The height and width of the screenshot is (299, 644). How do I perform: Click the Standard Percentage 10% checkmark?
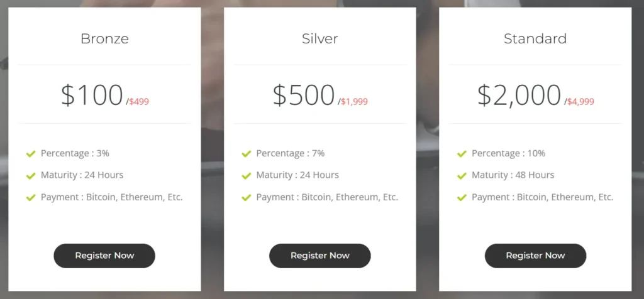[x=462, y=153]
